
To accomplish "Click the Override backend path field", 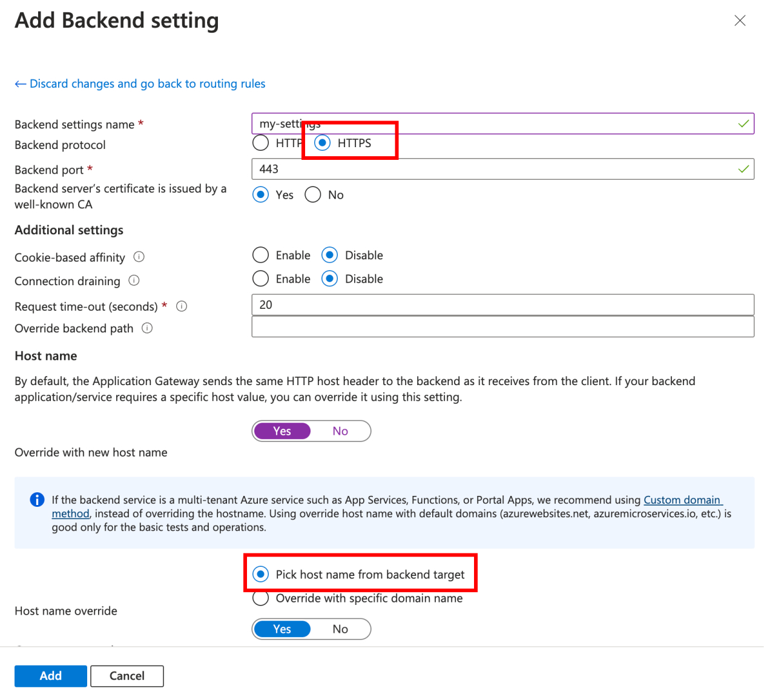I will coord(502,326).
